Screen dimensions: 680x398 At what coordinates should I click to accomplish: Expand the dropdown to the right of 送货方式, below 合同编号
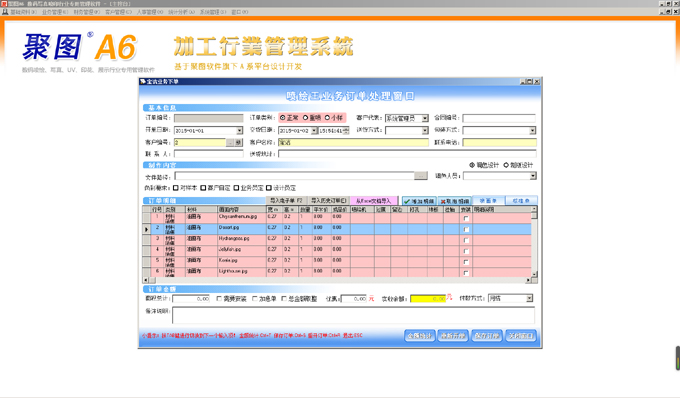click(533, 130)
